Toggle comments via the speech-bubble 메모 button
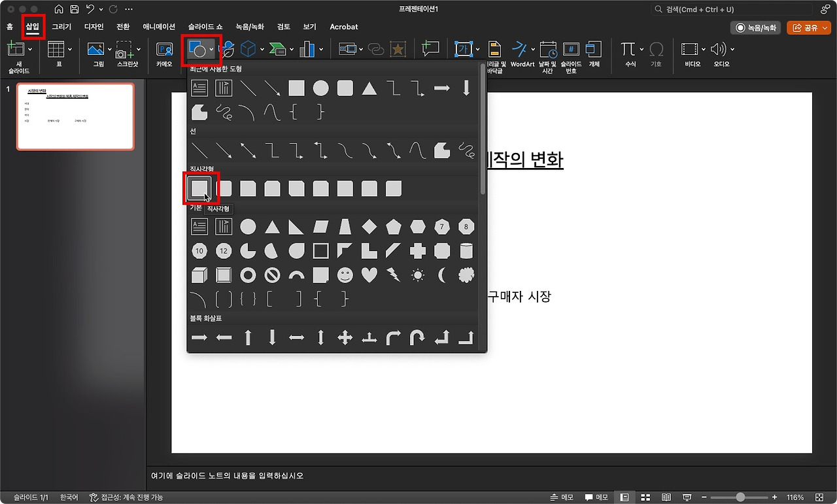The width and height of the screenshot is (837, 504). click(x=596, y=497)
